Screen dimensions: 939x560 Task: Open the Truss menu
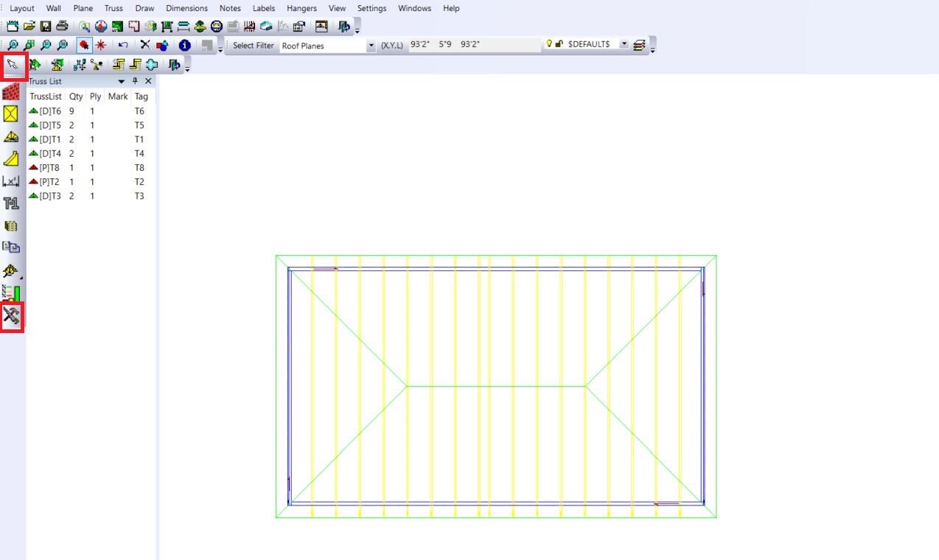point(114,8)
